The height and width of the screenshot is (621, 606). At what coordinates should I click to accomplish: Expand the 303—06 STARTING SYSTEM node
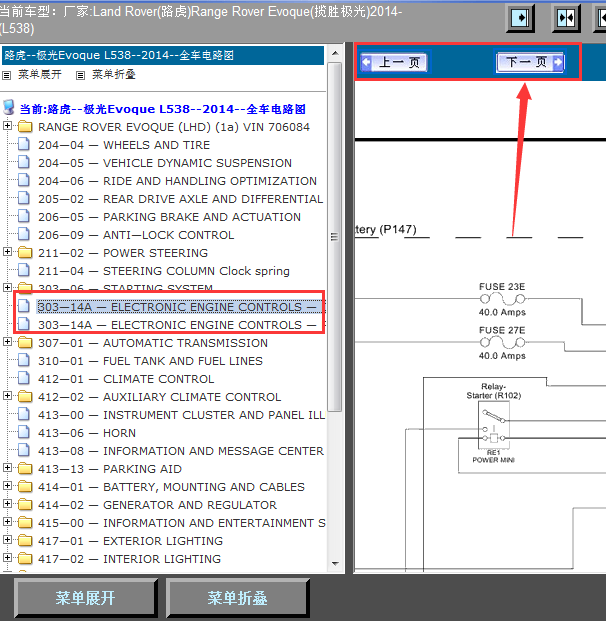pos(7,287)
